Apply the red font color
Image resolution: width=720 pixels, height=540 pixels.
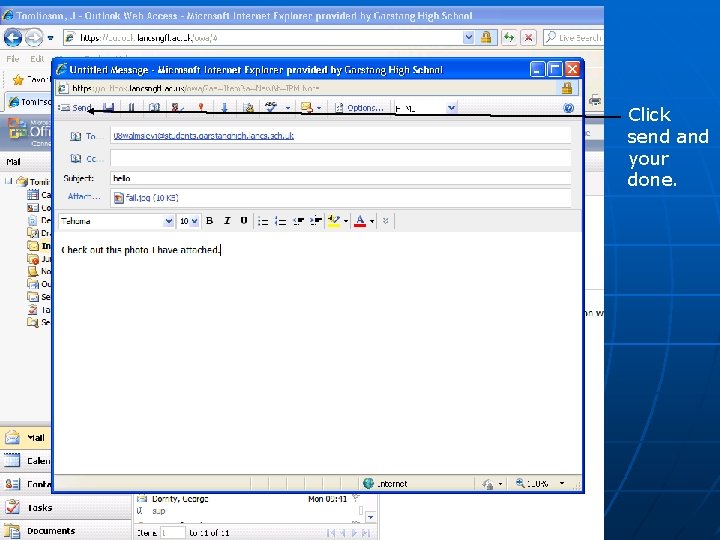(x=360, y=221)
